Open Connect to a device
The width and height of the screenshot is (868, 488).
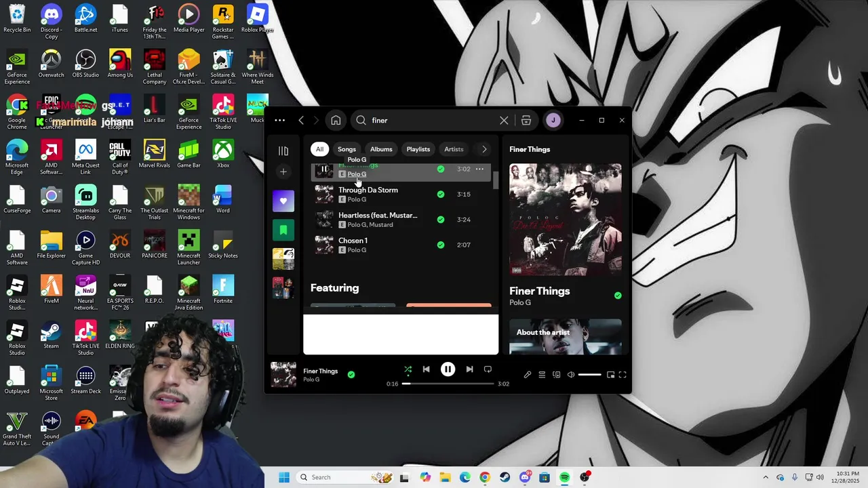click(557, 375)
